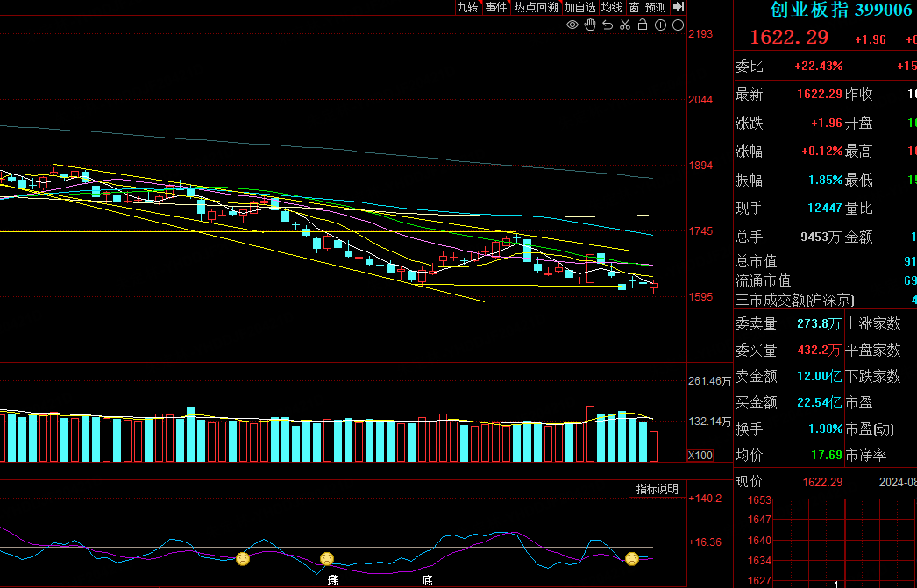Click the 委比 +22.43% value
The width and height of the screenshot is (917, 588).
(818, 66)
